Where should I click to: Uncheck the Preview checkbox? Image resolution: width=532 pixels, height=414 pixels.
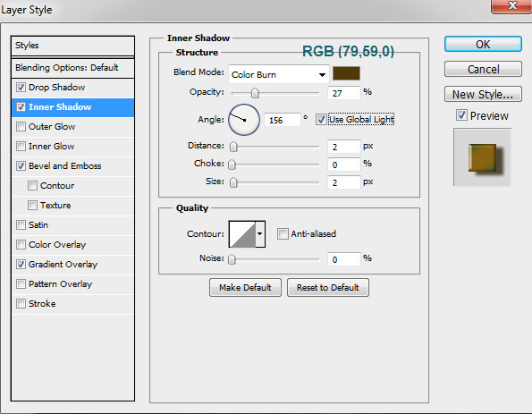point(461,115)
